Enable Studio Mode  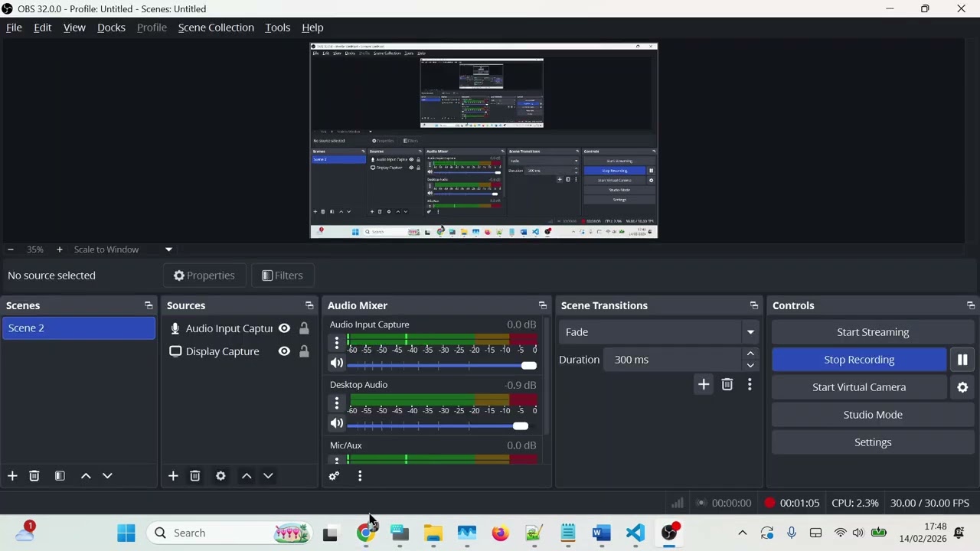pos(873,415)
